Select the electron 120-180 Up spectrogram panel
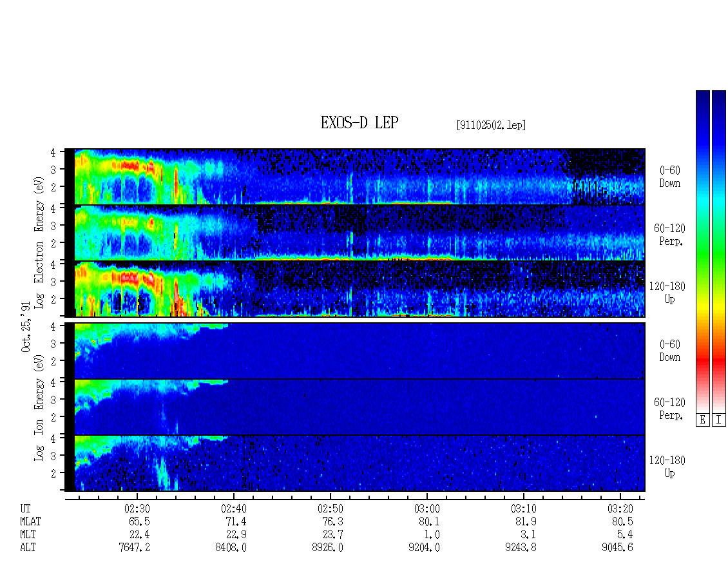The image size is (728, 564). pos(355,289)
